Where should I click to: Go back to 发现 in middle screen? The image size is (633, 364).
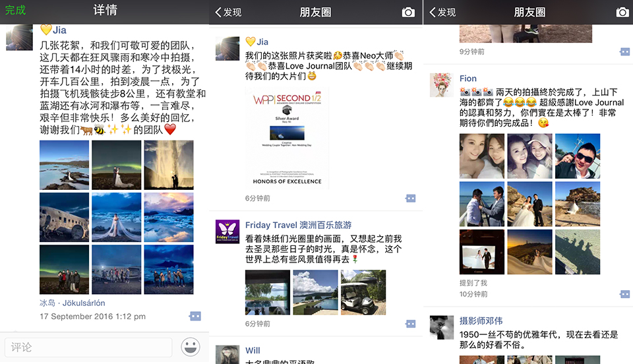tap(229, 12)
